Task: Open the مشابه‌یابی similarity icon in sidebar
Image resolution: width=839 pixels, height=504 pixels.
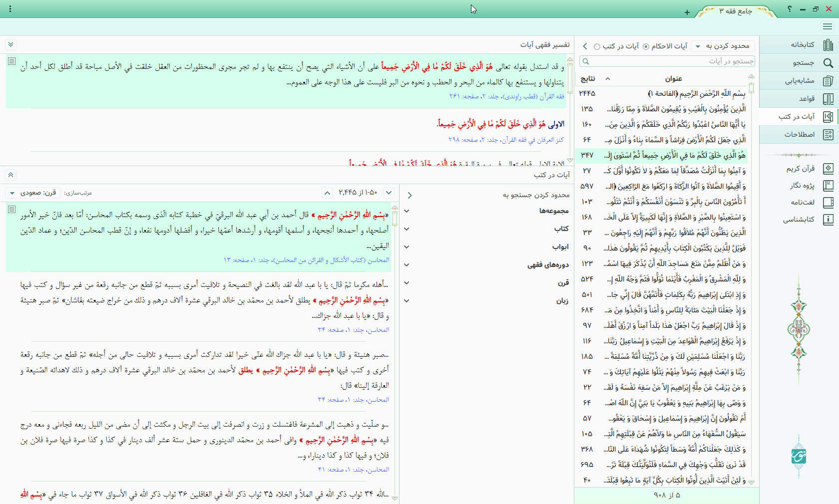Action: pyautogui.click(x=828, y=81)
